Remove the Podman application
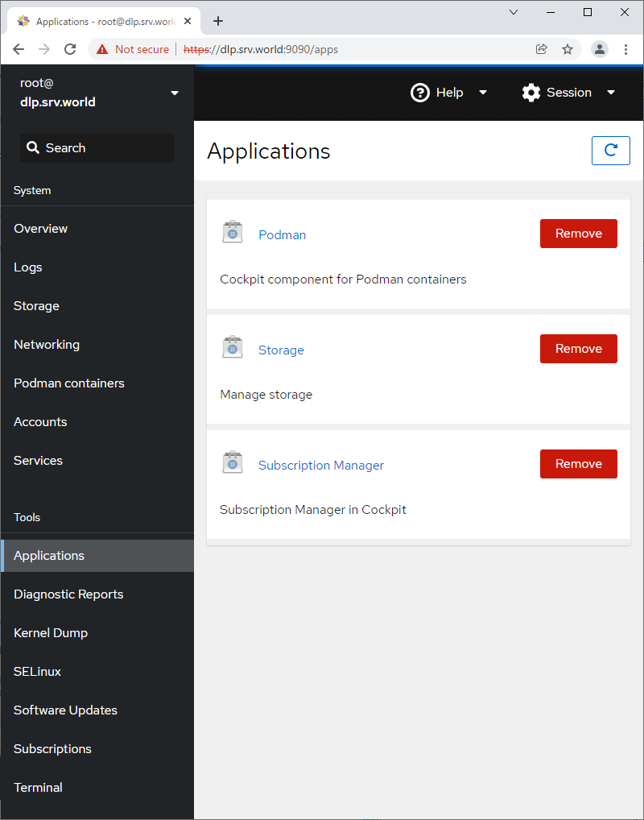This screenshot has height=820, width=644. coord(578,234)
